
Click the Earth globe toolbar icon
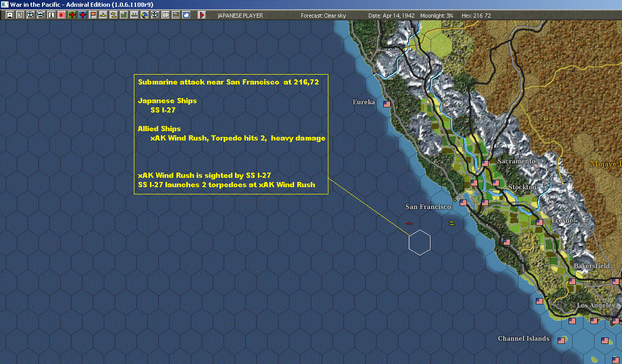[144, 15]
